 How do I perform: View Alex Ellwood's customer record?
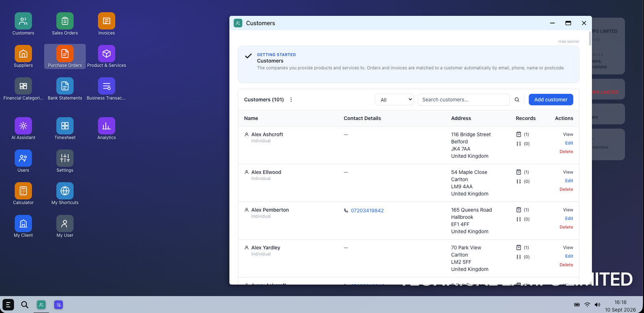pyautogui.click(x=568, y=172)
